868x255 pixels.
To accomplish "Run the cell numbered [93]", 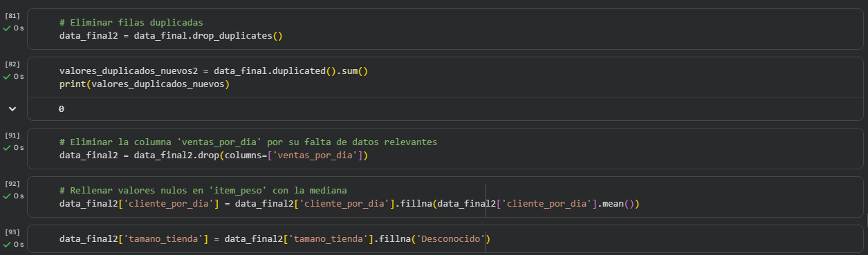I will [x=12, y=232].
